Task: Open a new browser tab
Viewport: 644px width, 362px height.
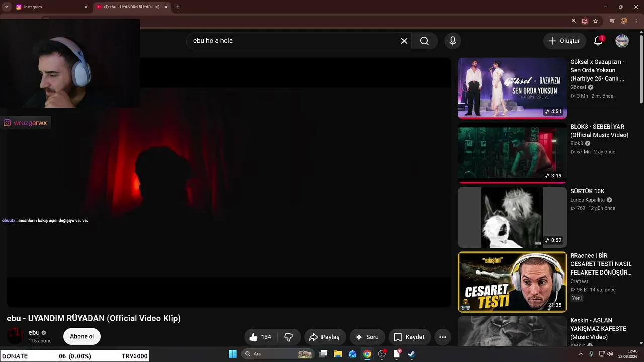Action: pos(178,7)
